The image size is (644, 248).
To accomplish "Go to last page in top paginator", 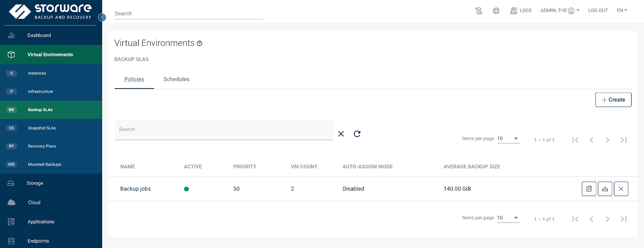I will 623,140.
